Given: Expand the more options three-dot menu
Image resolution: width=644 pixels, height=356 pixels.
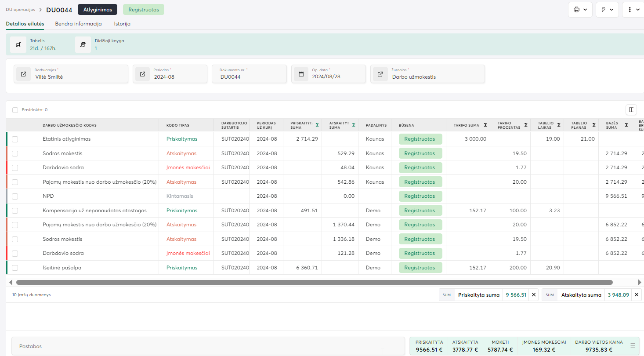Looking at the screenshot, I should (633, 10).
